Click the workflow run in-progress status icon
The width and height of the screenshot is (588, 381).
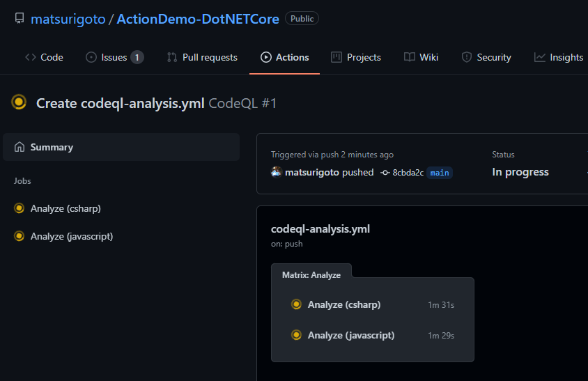(x=19, y=102)
